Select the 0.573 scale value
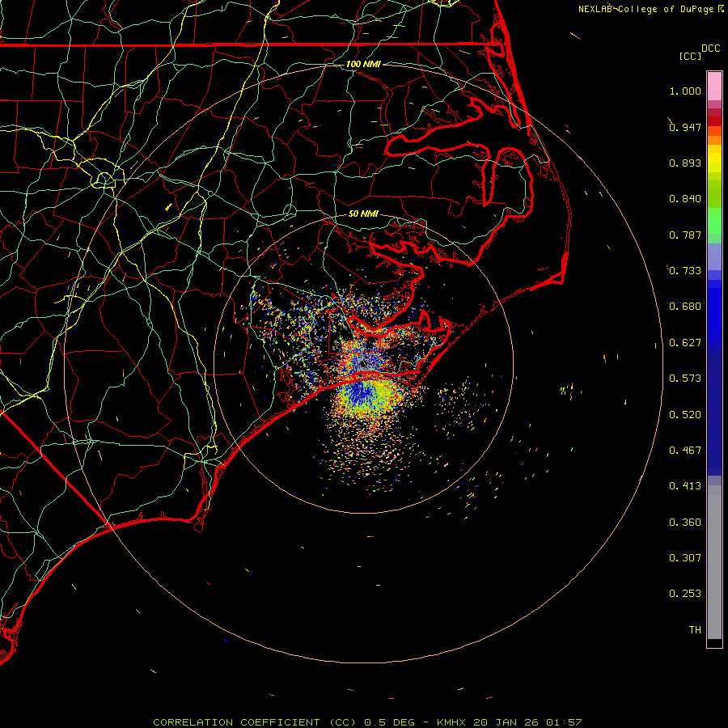Image resolution: width=728 pixels, height=728 pixels. click(x=685, y=379)
